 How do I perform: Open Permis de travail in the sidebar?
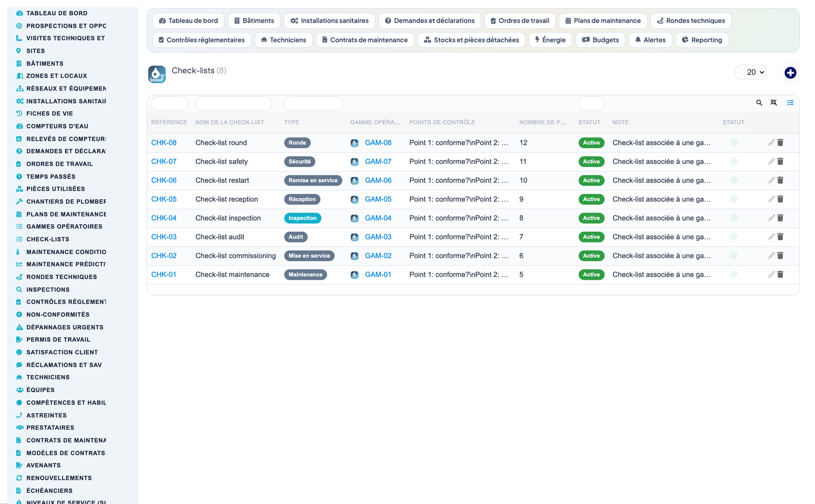click(x=58, y=339)
